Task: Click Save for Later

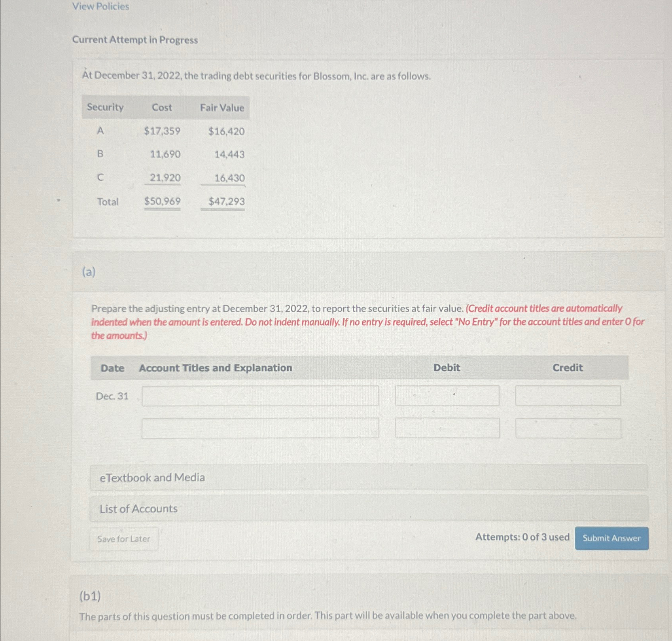Action: point(123,538)
